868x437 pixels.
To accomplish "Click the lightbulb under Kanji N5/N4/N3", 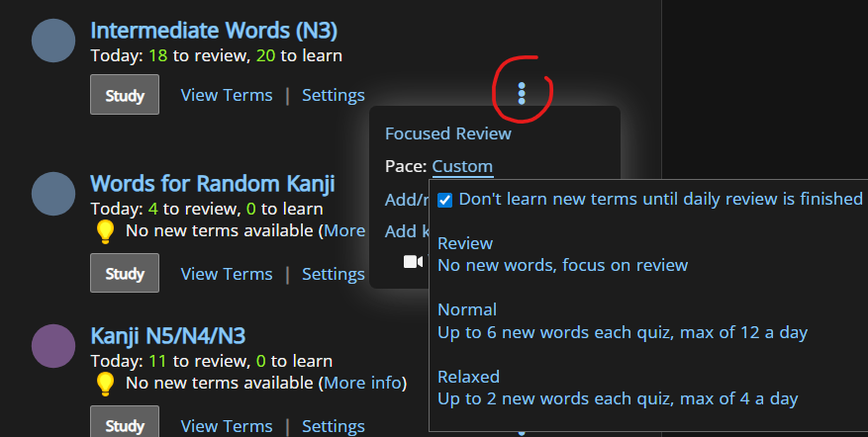I will coord(105,383).
